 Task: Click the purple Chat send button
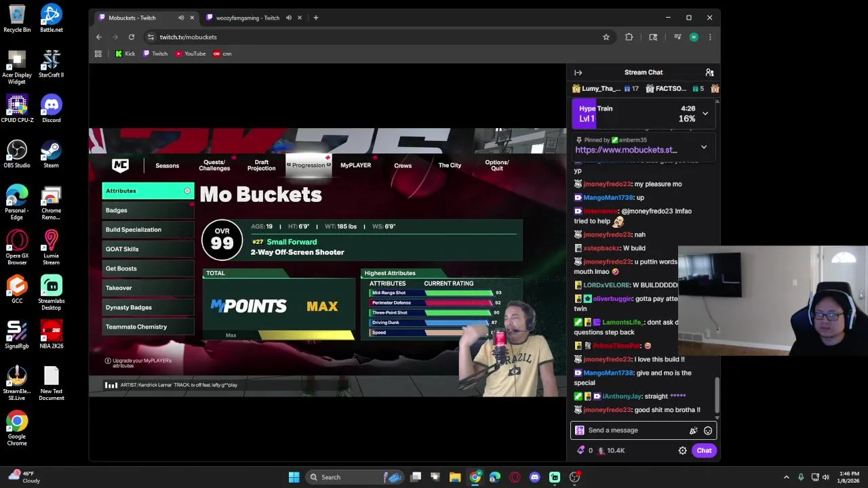click(704, 451)
